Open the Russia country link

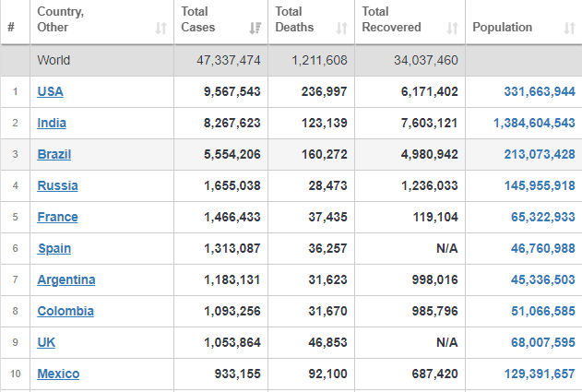tap(57, 185)
